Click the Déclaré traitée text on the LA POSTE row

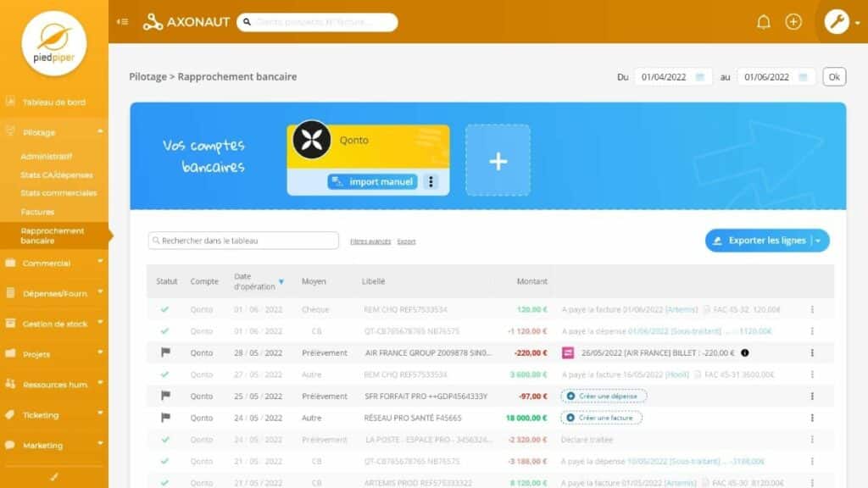(587, 440)
